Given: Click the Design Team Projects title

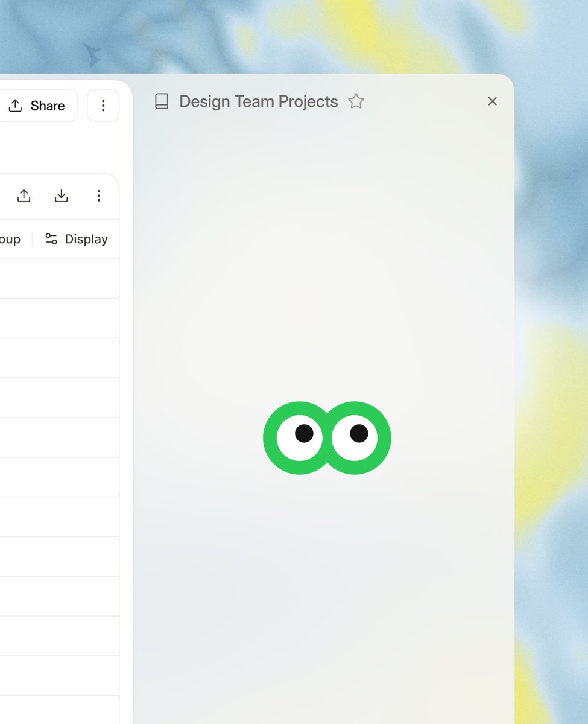Looking at the screenshot, I should (x=259, y=101).
